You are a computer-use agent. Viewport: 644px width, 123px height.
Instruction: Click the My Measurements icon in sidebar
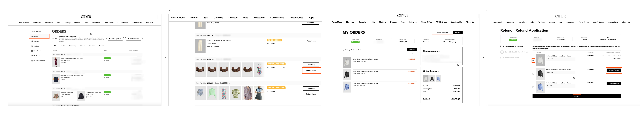tap(32, 61)
